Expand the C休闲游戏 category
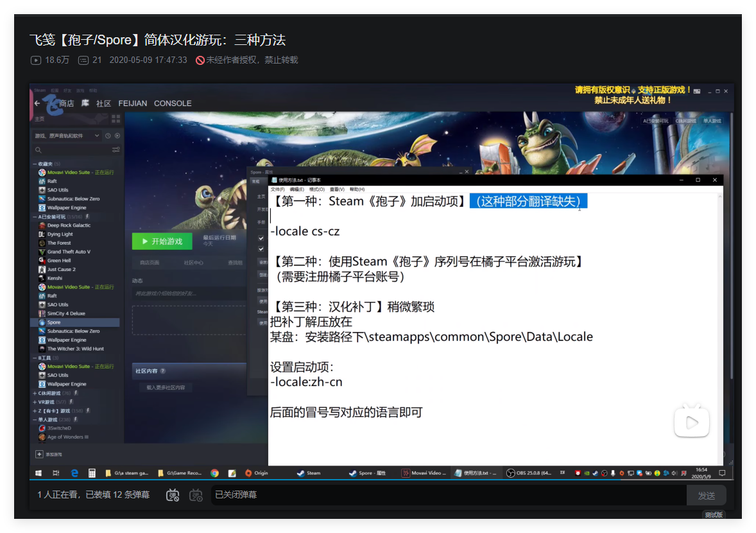 pyautogui.click(x=35, y=393)
